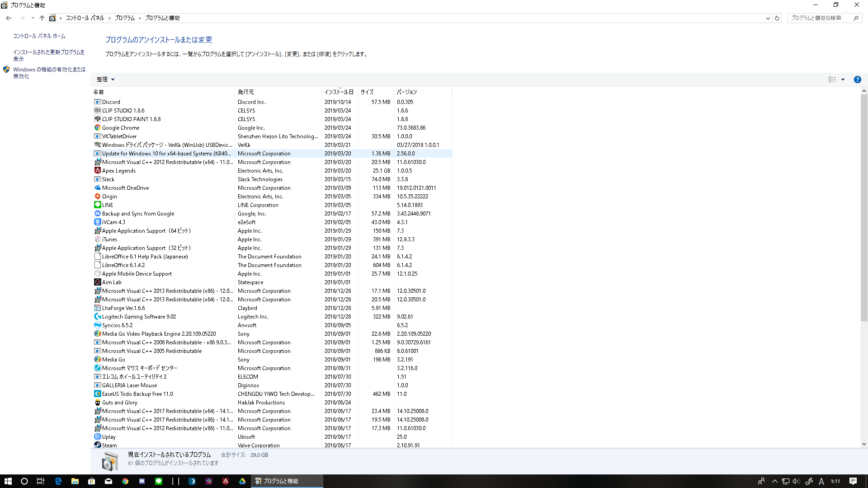Click the volume speaker icon in the system tray
Screen dimensions: 868x488
point(796,481)
